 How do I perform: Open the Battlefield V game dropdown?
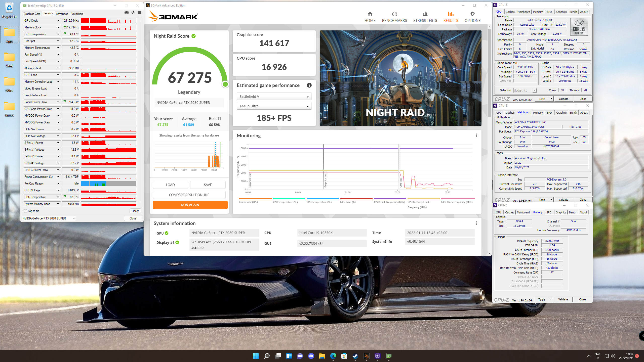click(x=274, y=97)
